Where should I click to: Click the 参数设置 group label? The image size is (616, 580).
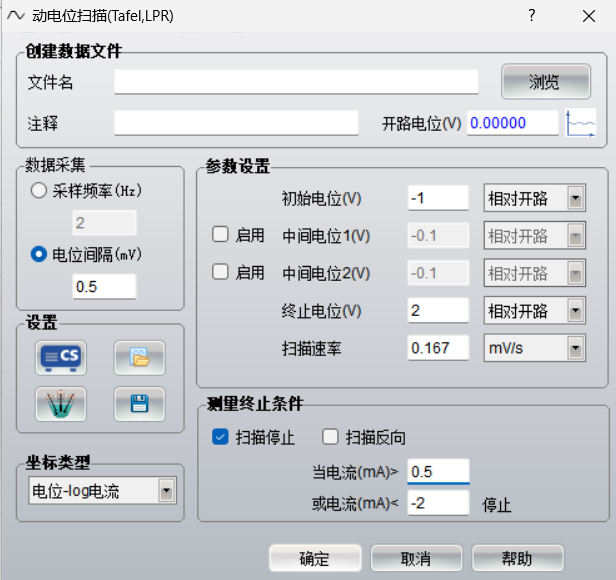click(238, 167)
